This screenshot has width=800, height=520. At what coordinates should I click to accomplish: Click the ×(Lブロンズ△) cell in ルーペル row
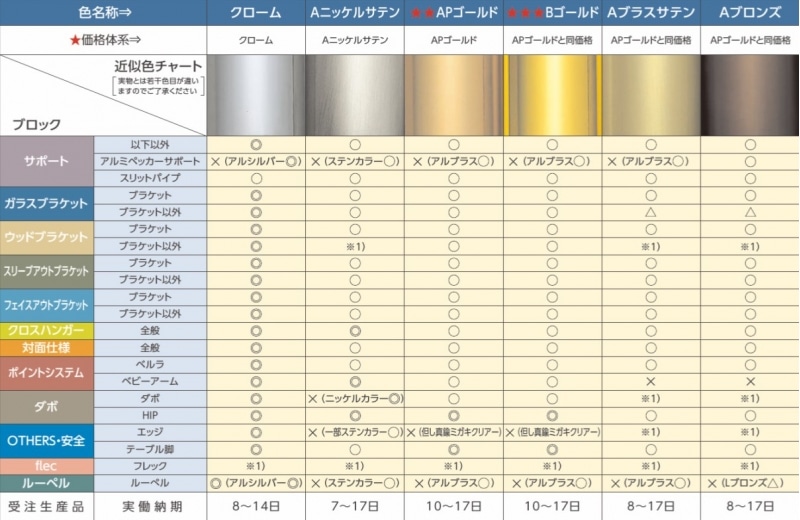(x=750, y=482)
